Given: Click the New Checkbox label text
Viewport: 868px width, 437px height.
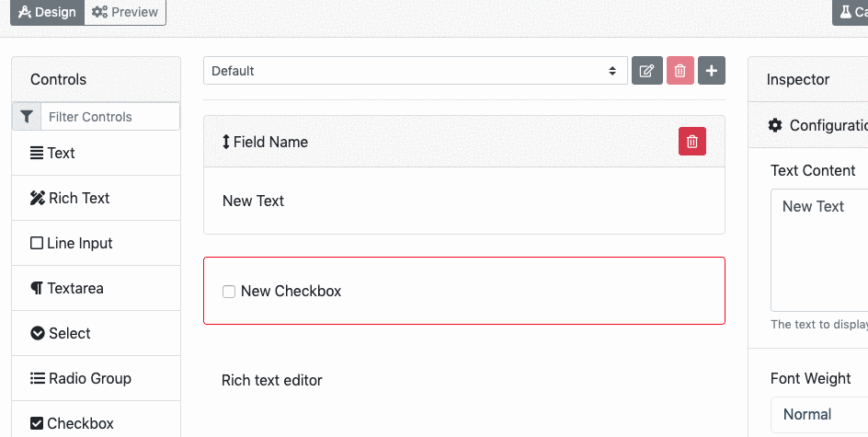Looking at the screenshot, I should [x=291, y=292].
